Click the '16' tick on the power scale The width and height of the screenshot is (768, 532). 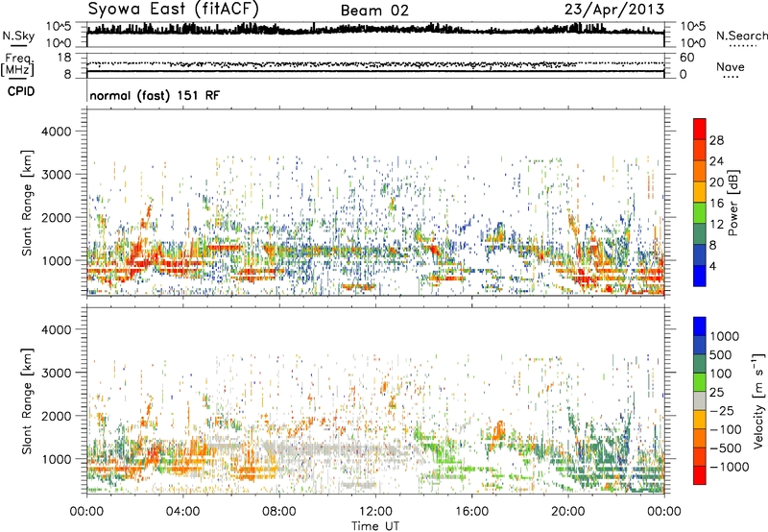(716, 204)
